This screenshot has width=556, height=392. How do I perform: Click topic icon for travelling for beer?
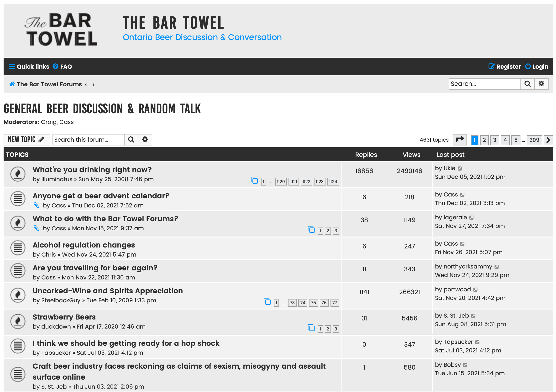[x=18, y=271]
